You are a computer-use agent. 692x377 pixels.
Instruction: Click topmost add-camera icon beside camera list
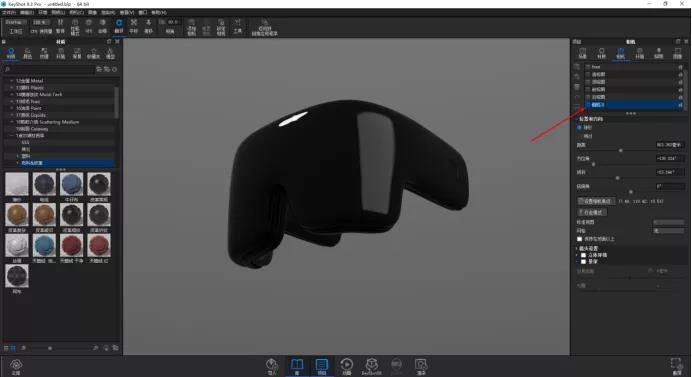(x=577, y=67)
